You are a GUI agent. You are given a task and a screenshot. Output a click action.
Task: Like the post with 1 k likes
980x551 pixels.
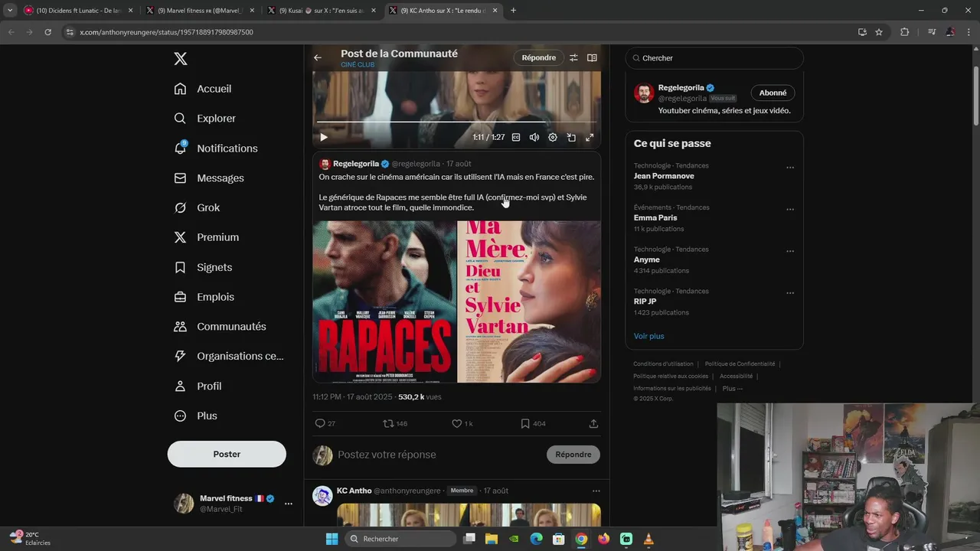pyautogui.click(x=462, y=423)
